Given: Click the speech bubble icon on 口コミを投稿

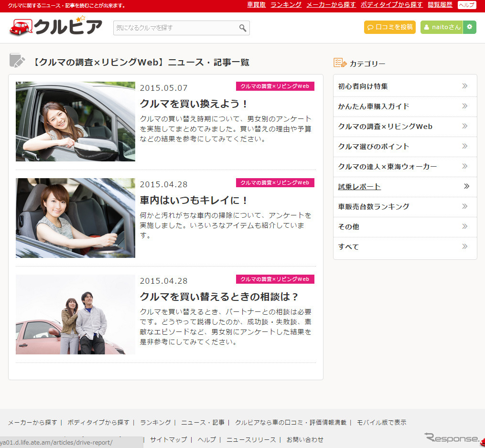Looking at the screenshot, I should [x=370, y=27].
